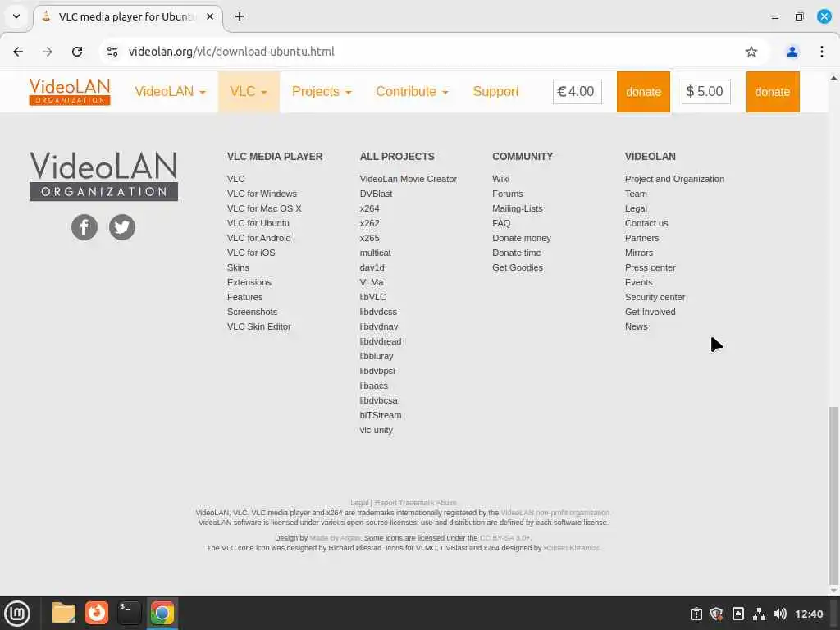Open the Support navbar item
840x630 pixels.
tap(495, 92)
